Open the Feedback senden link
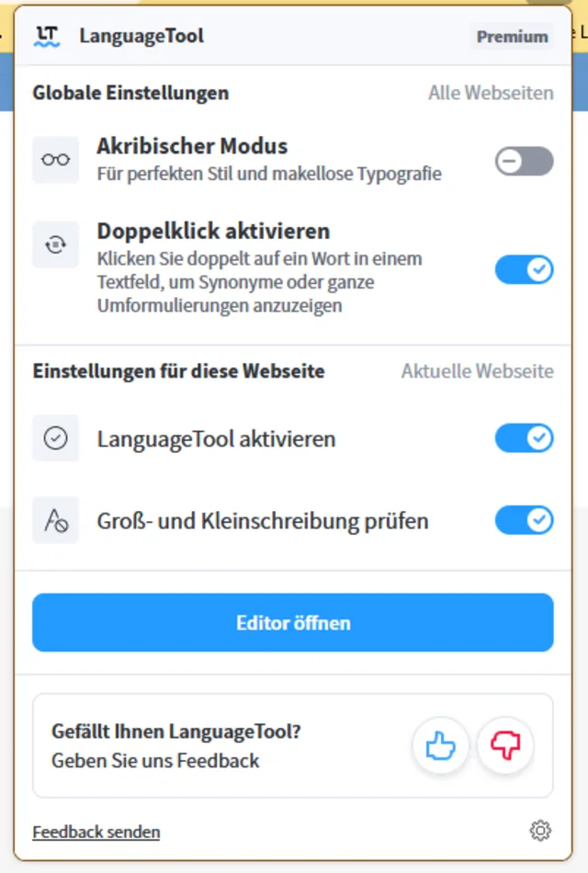 96,833
